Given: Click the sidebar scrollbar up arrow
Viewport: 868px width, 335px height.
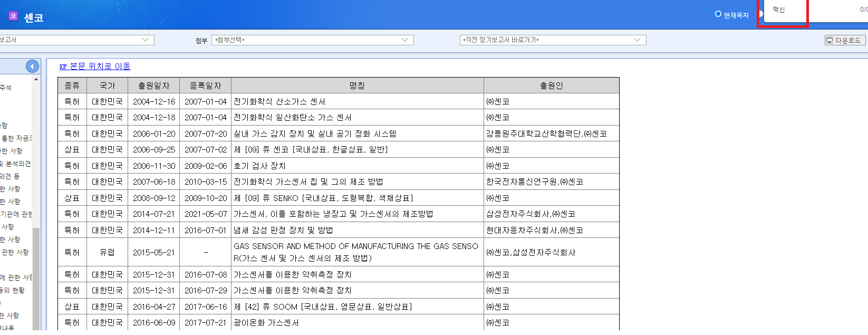Looking at the screenshot, I should (36, 80).
